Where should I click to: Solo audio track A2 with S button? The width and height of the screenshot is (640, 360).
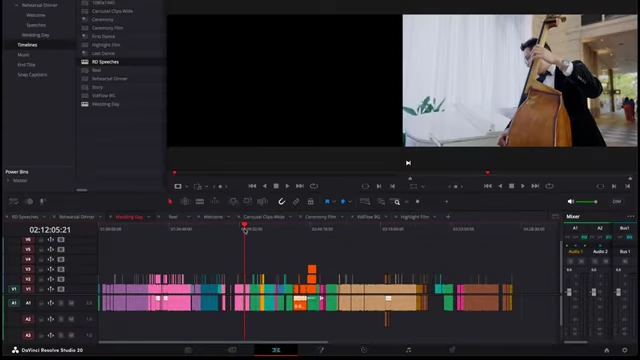coord(61,319)
